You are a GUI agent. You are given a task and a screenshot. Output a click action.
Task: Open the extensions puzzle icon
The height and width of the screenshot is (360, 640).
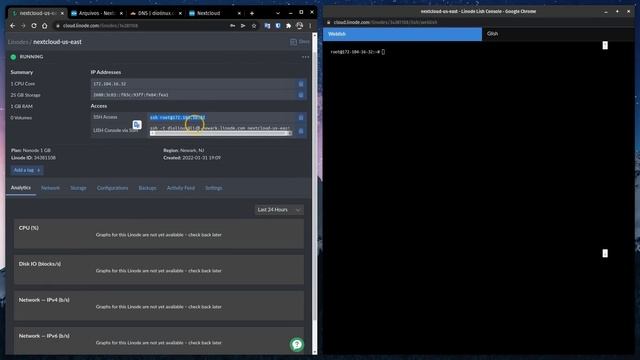289,26
